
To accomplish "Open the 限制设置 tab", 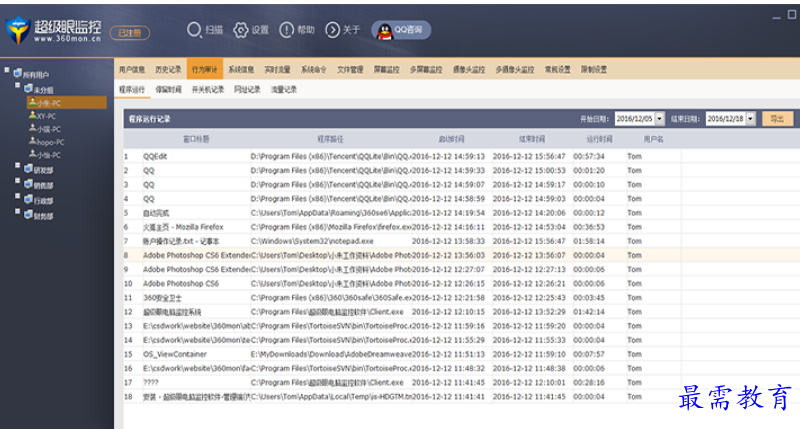I will pyautogui.click(x=594, y=70).
